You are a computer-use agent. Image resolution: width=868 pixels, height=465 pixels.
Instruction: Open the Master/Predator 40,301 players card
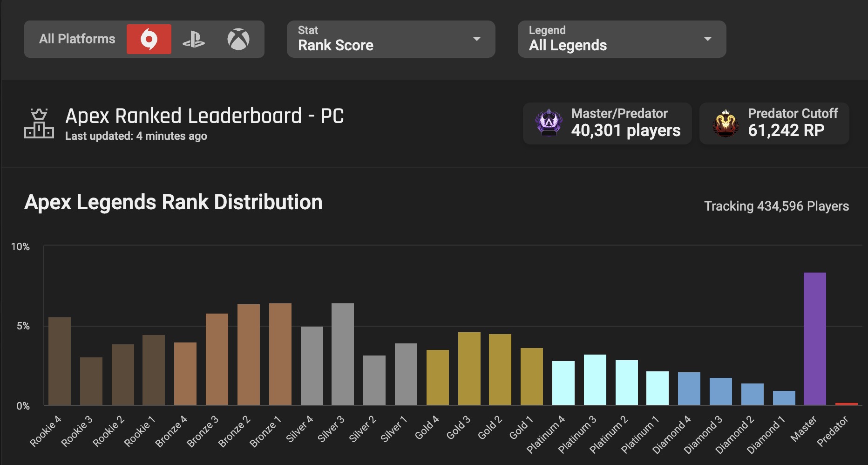point(607,123)
